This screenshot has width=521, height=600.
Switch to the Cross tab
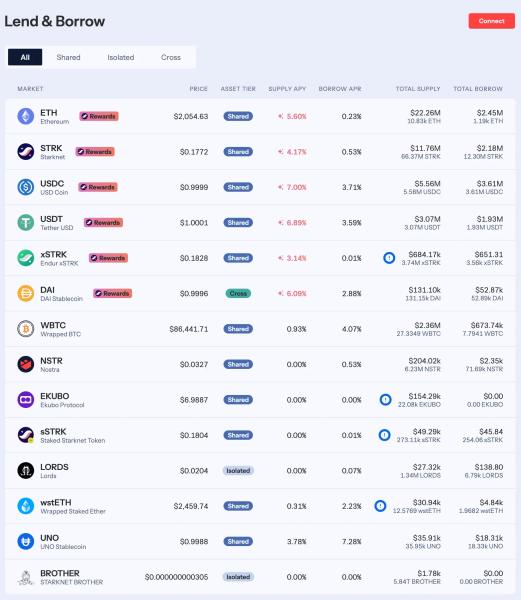click(x=171, y=57)
